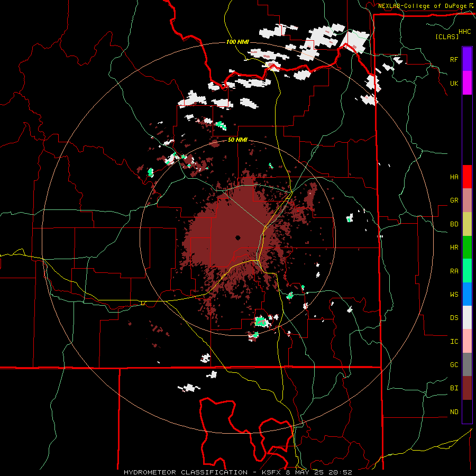Click the BI dark-red legend swatch
The height and width of the screenshot is (476, 476).
(467, 388)
